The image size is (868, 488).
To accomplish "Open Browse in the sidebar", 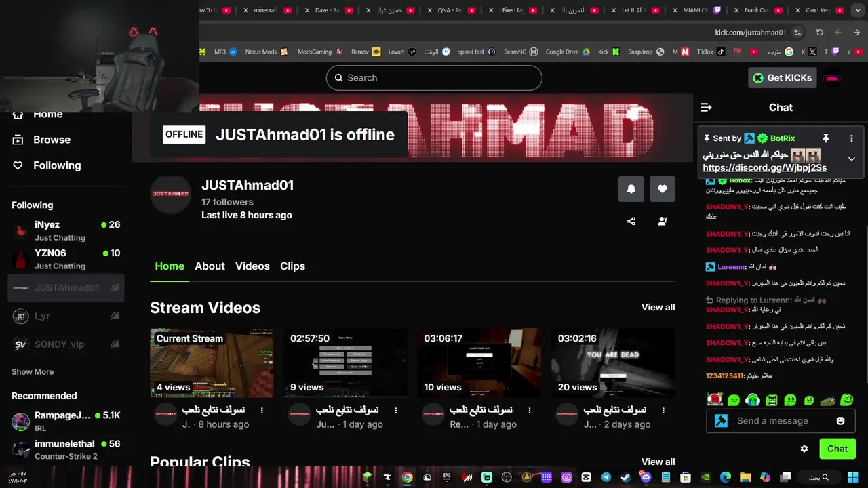I will click(x=42, y=140).
